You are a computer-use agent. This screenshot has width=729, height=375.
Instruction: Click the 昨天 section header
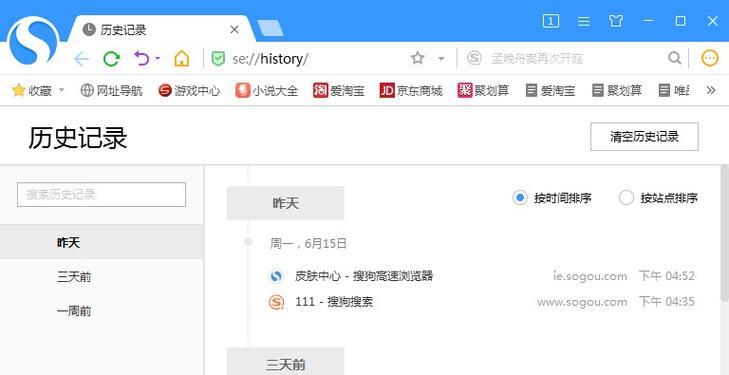click(x=285, y=203)
